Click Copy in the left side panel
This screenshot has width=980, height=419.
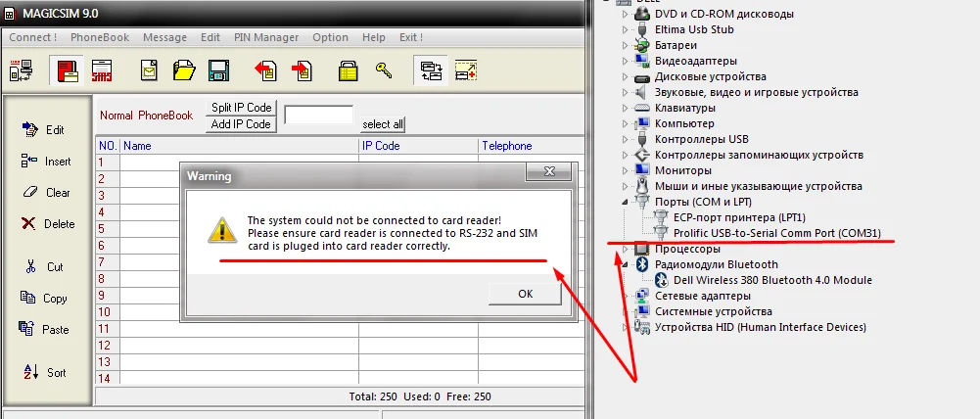44,299
